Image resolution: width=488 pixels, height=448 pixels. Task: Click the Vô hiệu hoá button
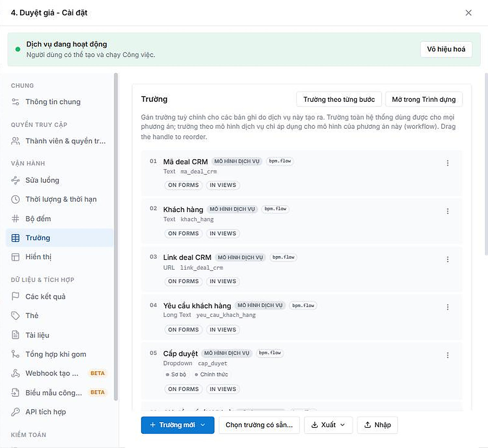[x=446, y=49]
